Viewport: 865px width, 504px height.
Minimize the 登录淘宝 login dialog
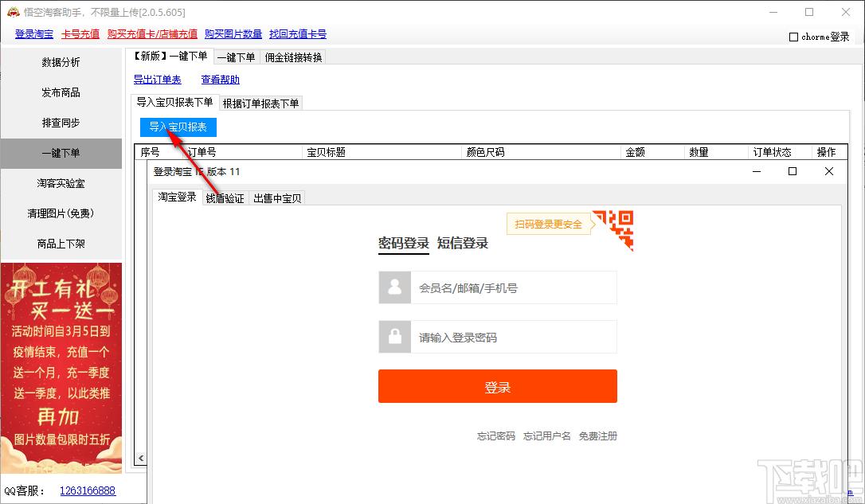(757, 171)
